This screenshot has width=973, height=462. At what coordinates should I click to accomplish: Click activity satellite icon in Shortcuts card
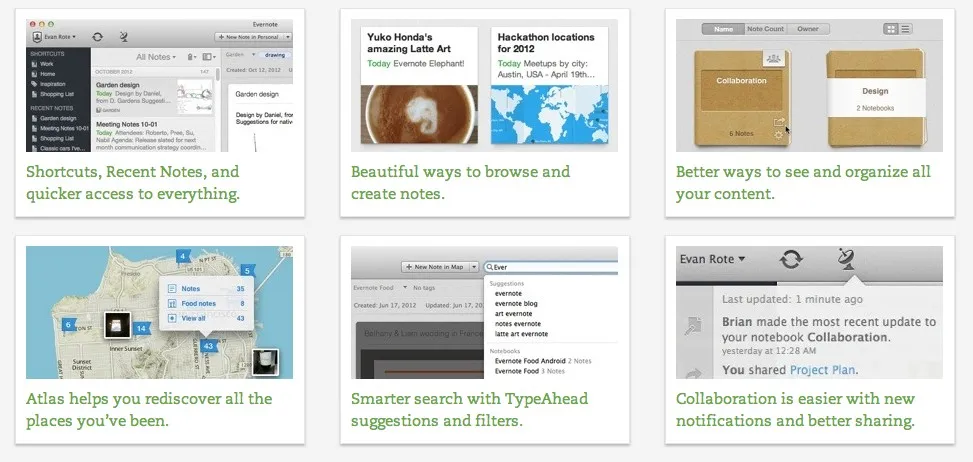tap(123, 37)
